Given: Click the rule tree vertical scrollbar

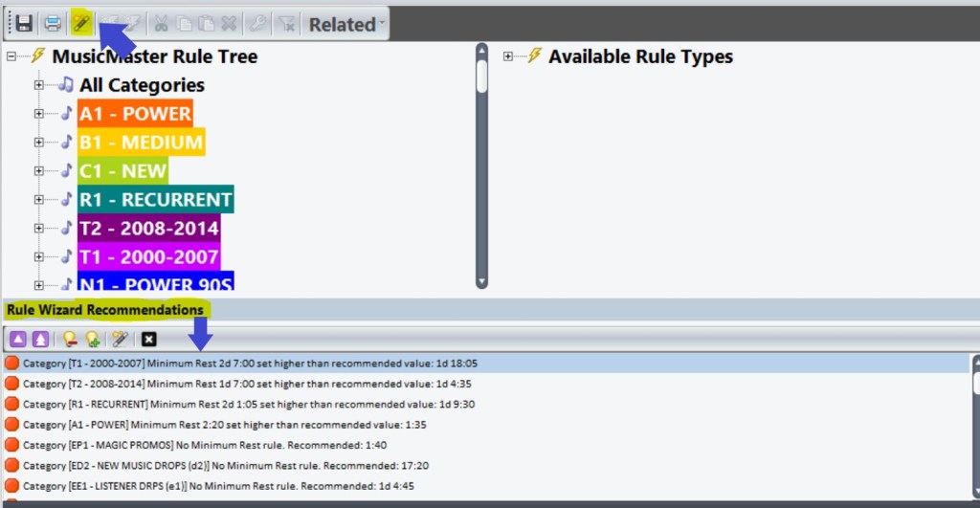Looking at the screenshot, I should [481, 172].
